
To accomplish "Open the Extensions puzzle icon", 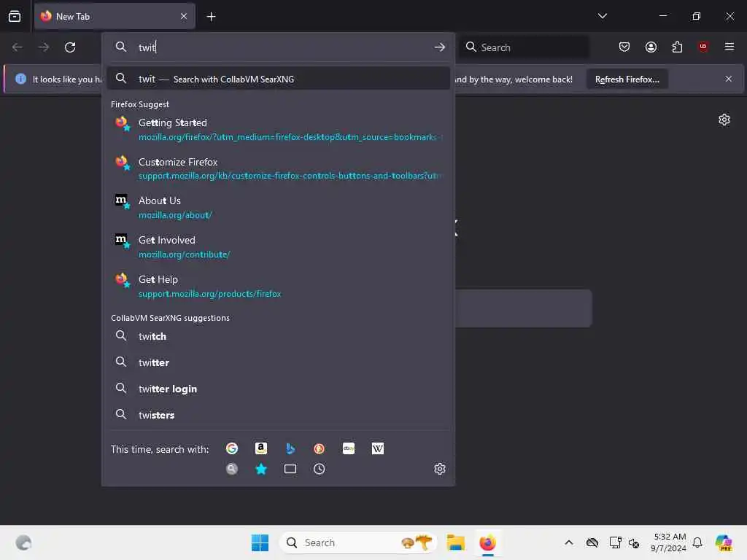I will pyautogui.click(x=678, y=47).
